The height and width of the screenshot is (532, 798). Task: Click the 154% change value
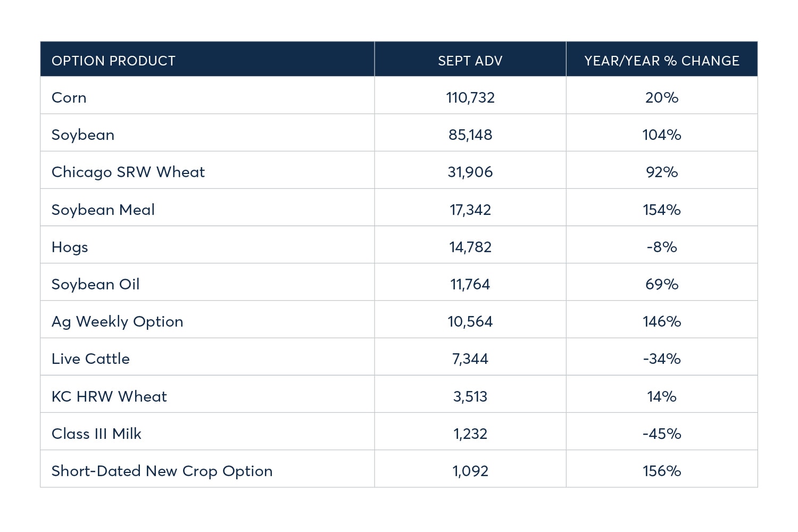(661, 210)
